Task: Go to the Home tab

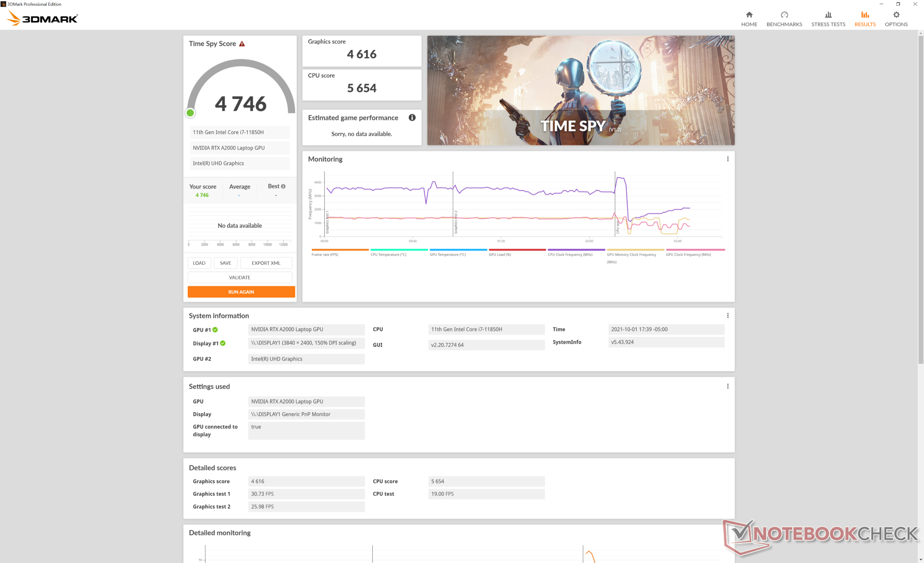Action: [x=749, y=19]
